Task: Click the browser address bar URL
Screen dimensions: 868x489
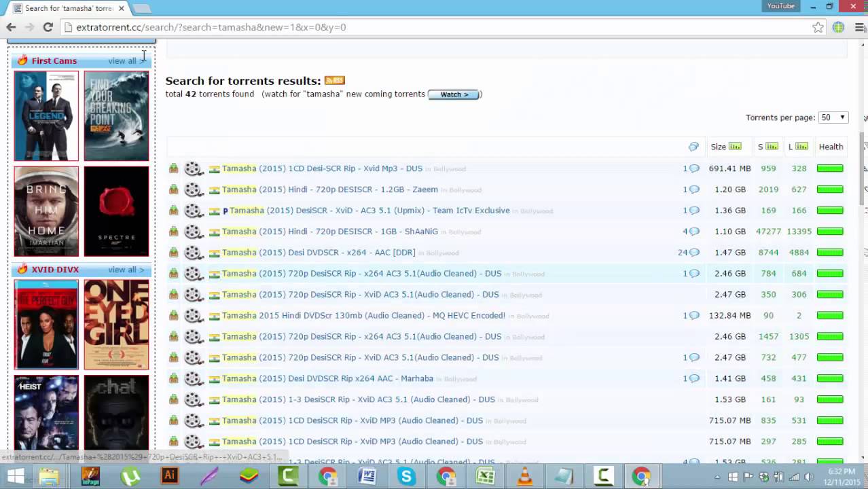Action: pos(211,27)
